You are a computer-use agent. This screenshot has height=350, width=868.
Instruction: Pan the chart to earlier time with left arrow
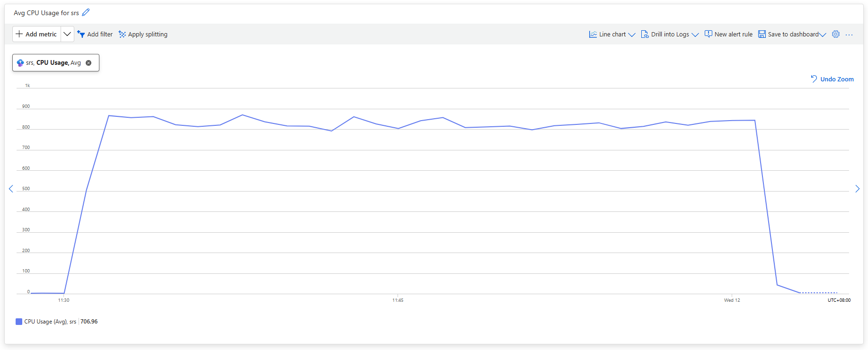11,189
